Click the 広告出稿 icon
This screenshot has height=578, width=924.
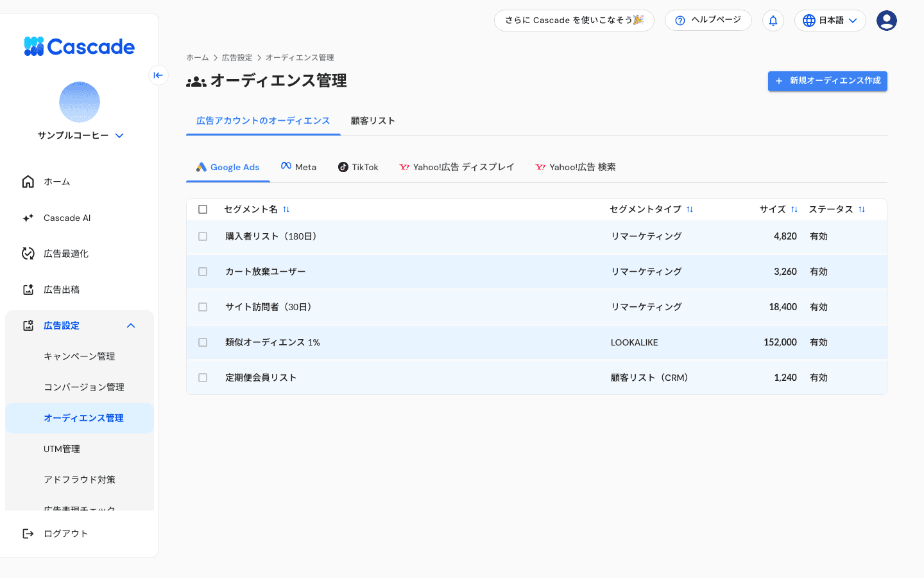pos(28,290)
